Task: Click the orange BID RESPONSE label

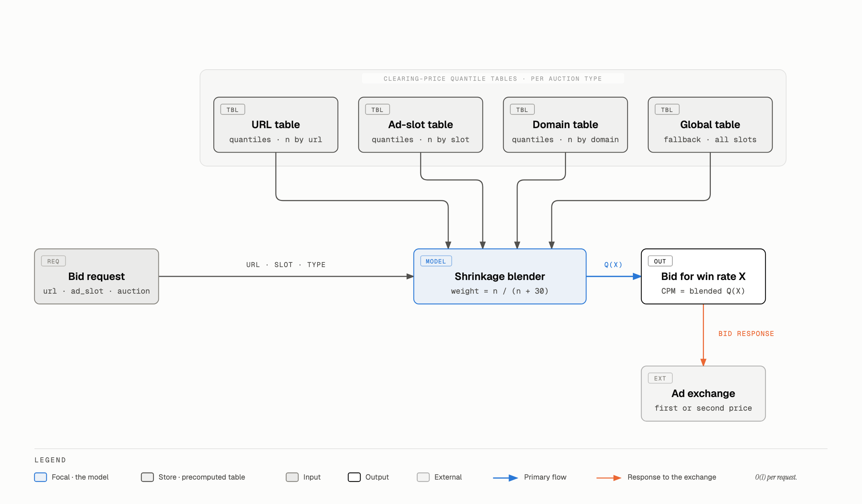Action: pyautogui.click(x=746, y=333)
